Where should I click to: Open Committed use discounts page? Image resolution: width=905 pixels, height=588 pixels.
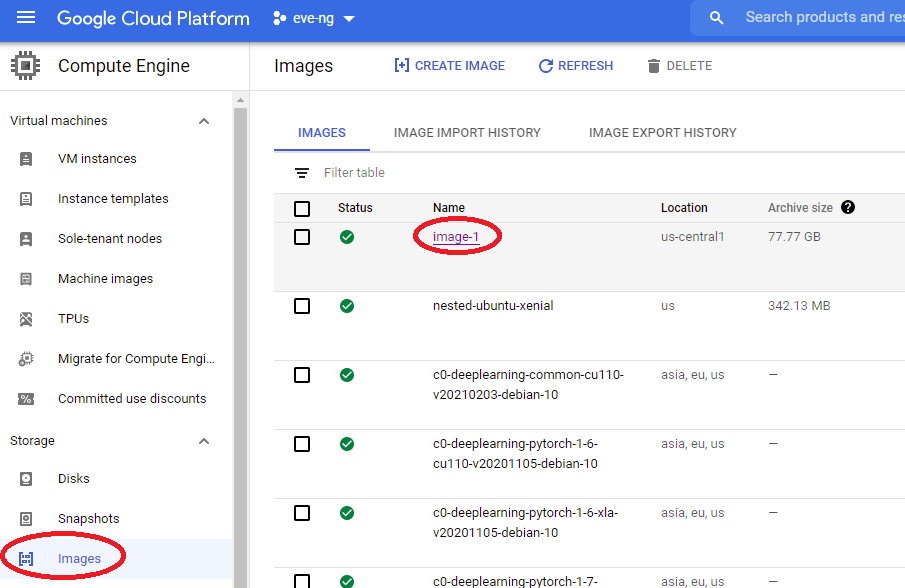pos(132,399)
